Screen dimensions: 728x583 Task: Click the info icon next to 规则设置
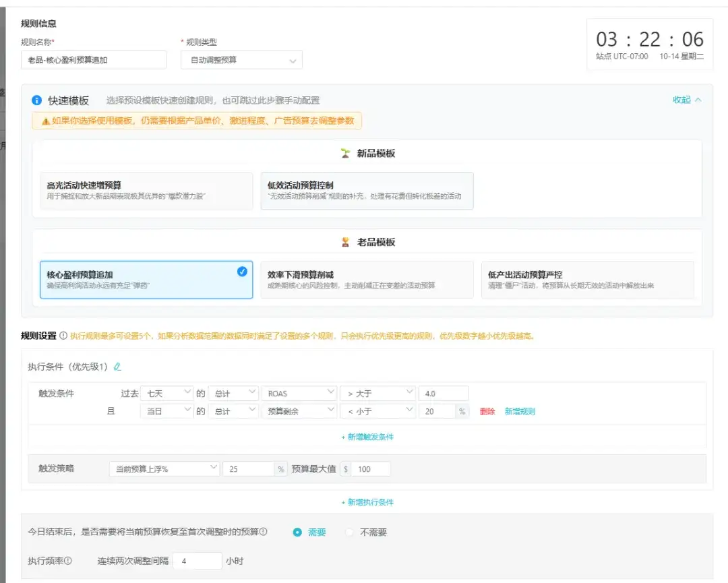click(x=63, y=336)
